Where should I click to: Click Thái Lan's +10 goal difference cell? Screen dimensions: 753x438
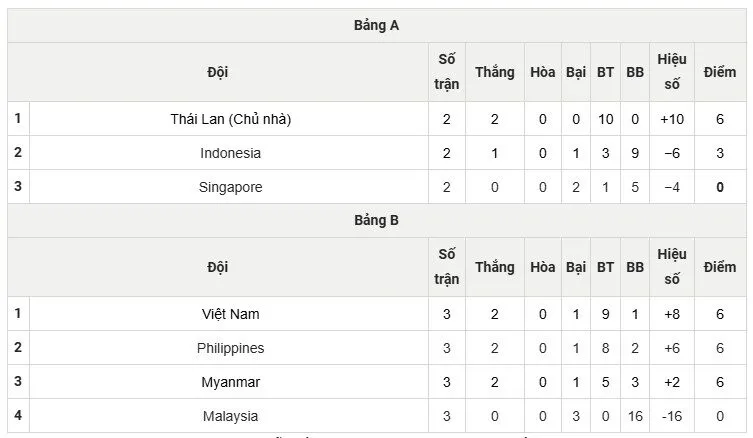click(671, 119)
